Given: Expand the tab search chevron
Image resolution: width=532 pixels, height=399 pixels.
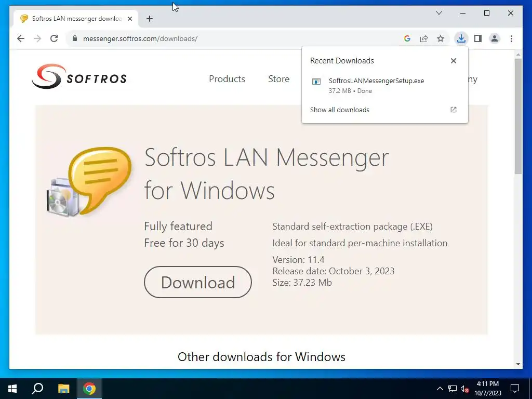Looking at the screenshot, I should click(438, 13).
